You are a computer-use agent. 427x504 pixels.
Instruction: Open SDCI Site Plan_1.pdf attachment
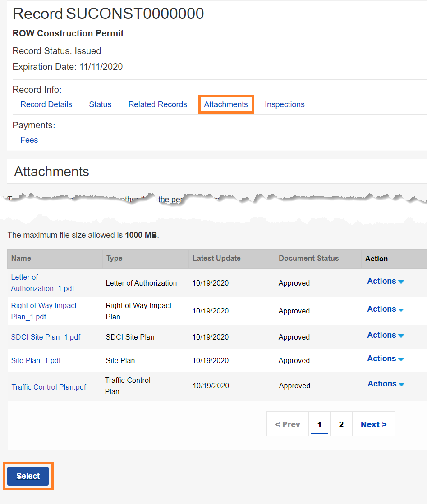(46, 337)
